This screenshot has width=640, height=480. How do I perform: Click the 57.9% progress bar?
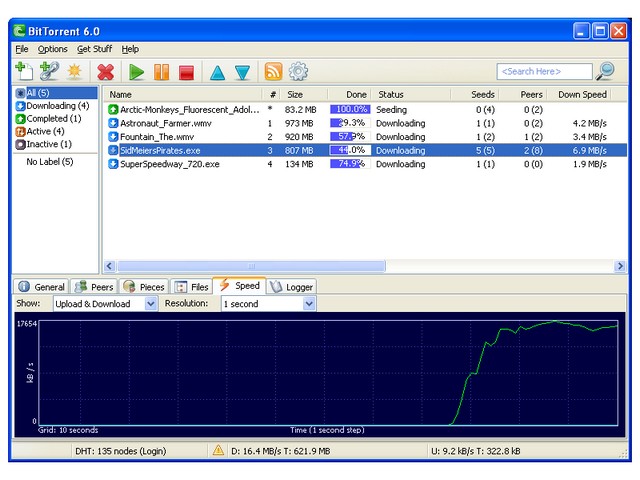[350, 136]
